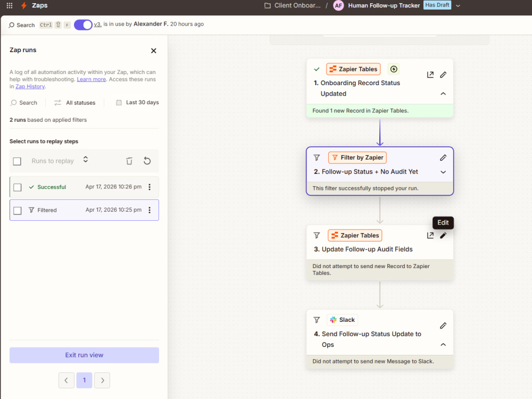Click the Zaps title in header
This screenshot has height=399, width=532.
click(x=40, y=5)
